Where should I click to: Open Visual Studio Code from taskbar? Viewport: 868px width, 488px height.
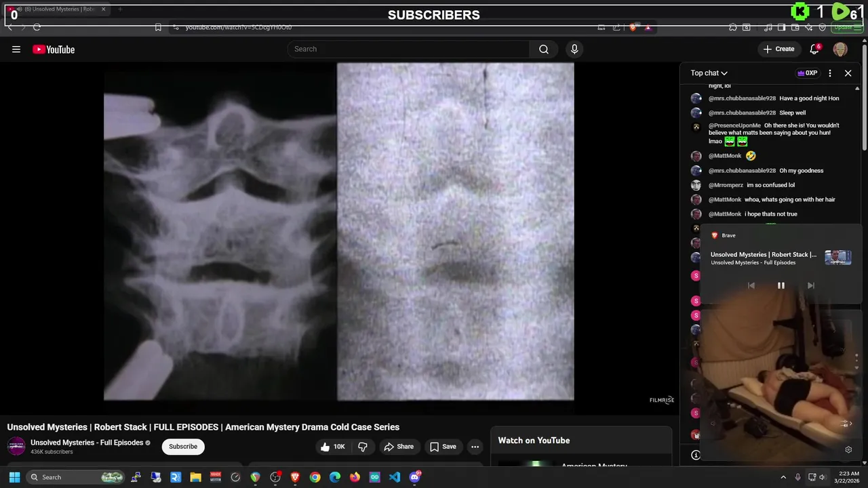pos(395,477)
